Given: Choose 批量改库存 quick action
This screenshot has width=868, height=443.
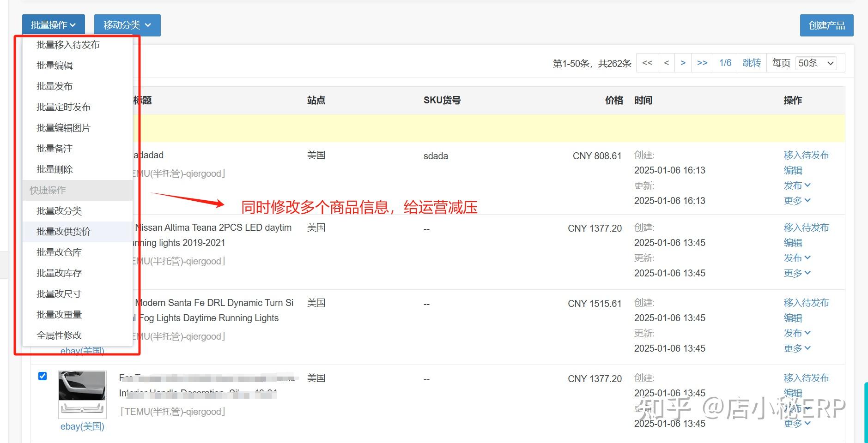Looking at the screenshot, I should pyautogui.click(x=59, y=273).
